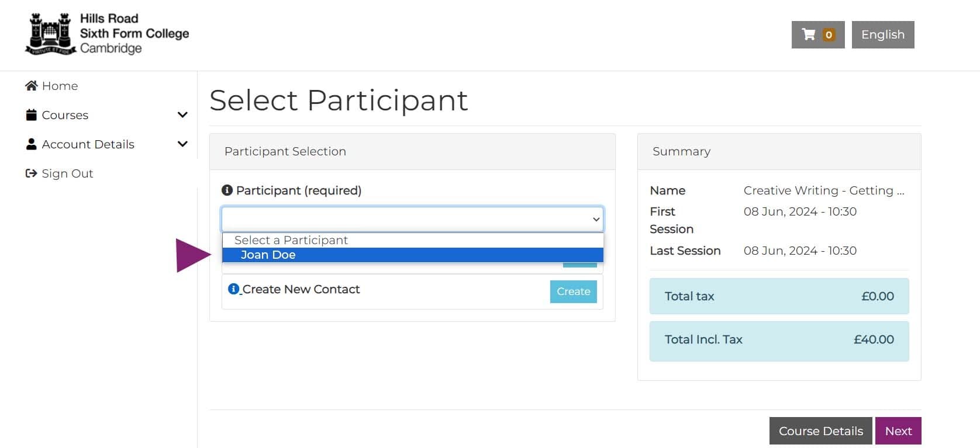The height and width of the screenshot is (448, 980).
Task: Click the Create New Contact label
Action: (x=301, y=289)
